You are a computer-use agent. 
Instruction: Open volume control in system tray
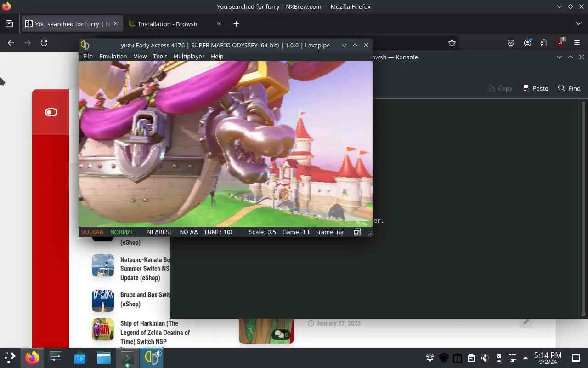pos(485,358)
